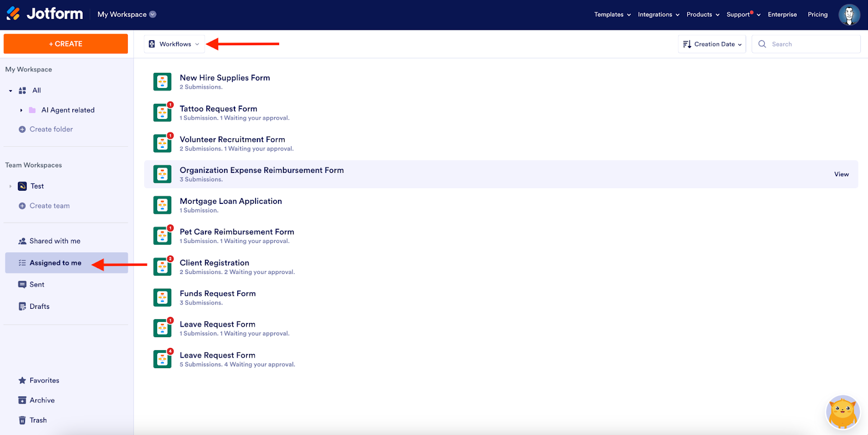The width and height of the screenshot is (868, 435).
Task: Click the Create team link
Action: 49,206
